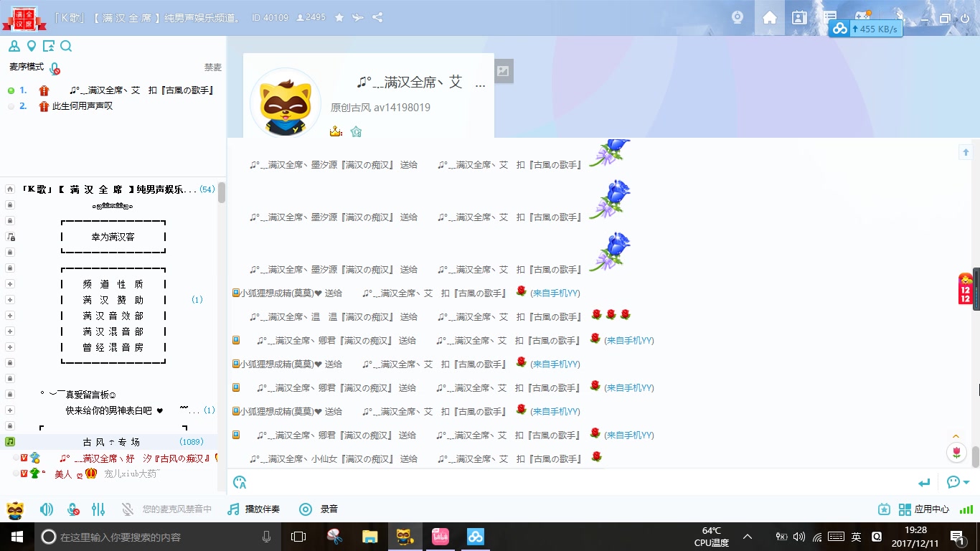Click sender name 满汉全席丶温温 in chat
This screenshot has height=551, width=980.
321,316
